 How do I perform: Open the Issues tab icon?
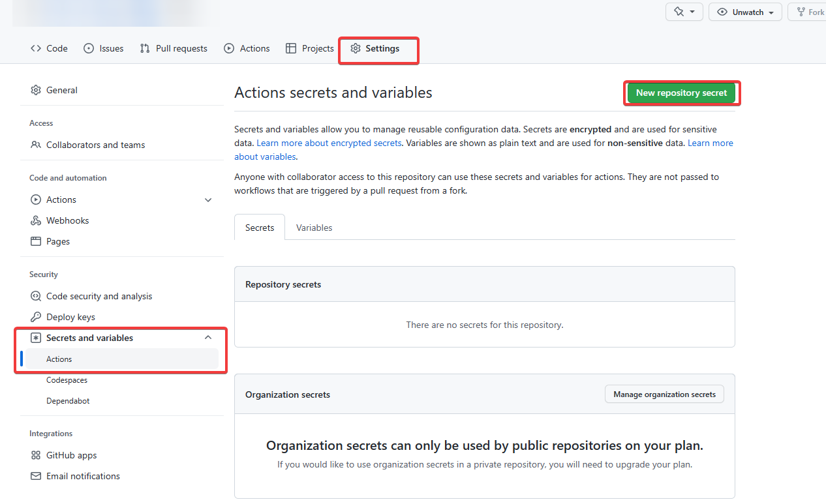pyautogui.click(x=88, y=48)
